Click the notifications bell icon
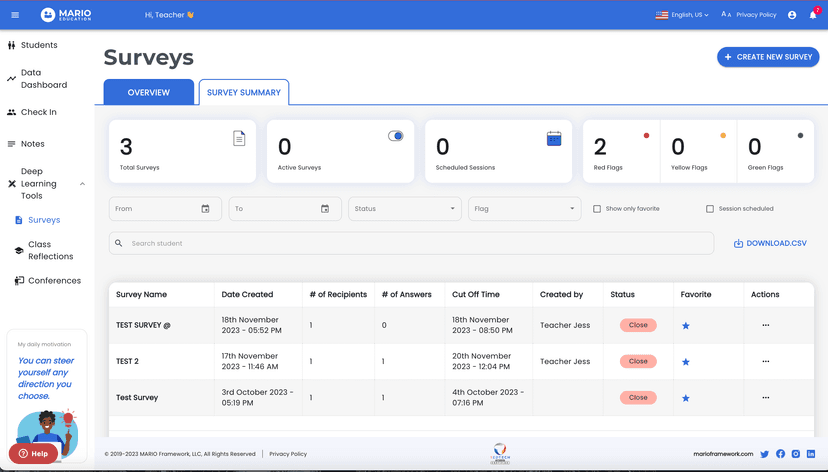The width and height of the screenshot is (828, 472). pyautogui.click(x=812, y=15)
